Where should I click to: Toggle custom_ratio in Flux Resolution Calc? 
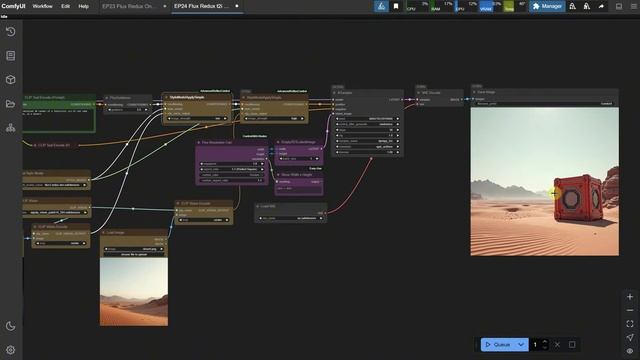click(x=231, y=175)
